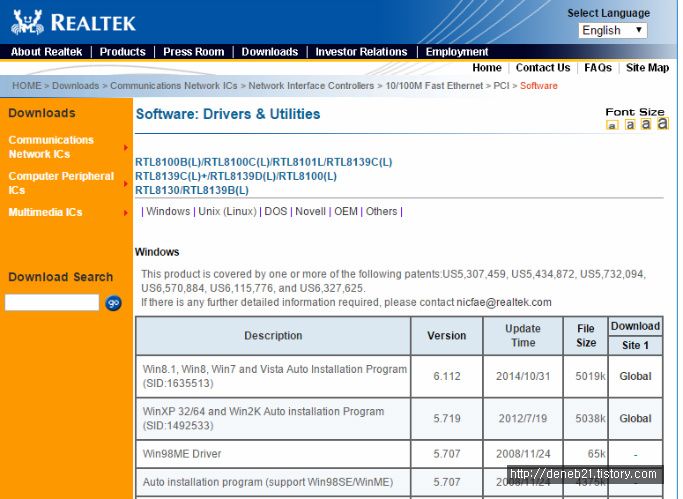This screenshot has width=683, height=499.
Task: Click the nicfae@realtek.com email text
Action: click(504, 303)
